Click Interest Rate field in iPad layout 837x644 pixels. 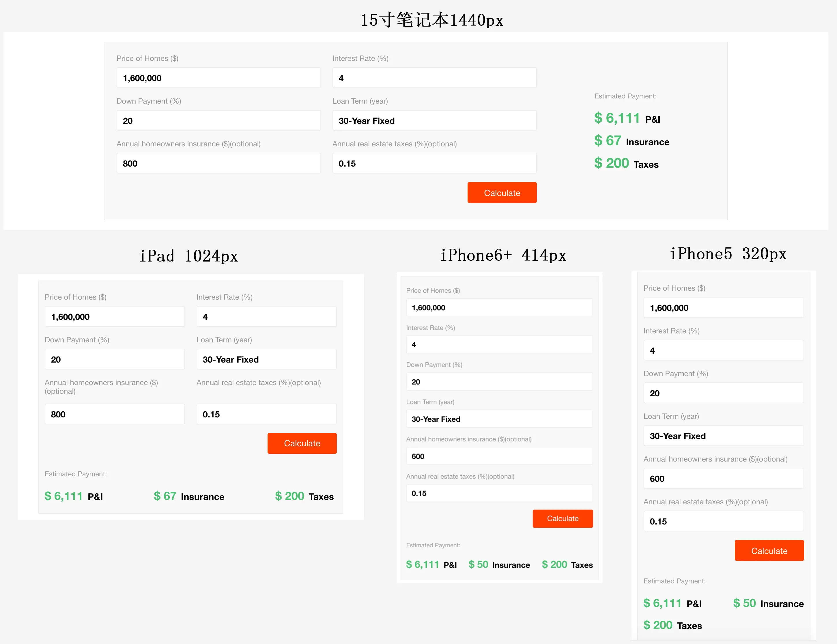pyautogui.click(x=266, y=317)
